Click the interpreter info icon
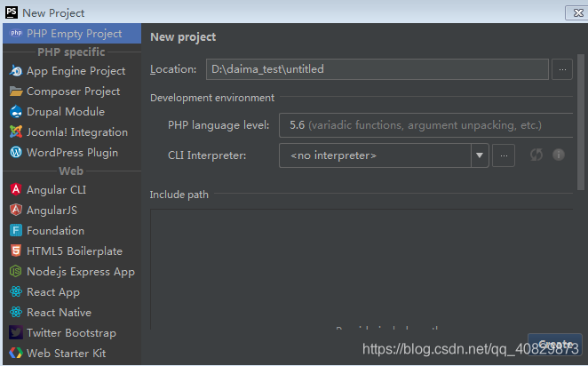 559,155
